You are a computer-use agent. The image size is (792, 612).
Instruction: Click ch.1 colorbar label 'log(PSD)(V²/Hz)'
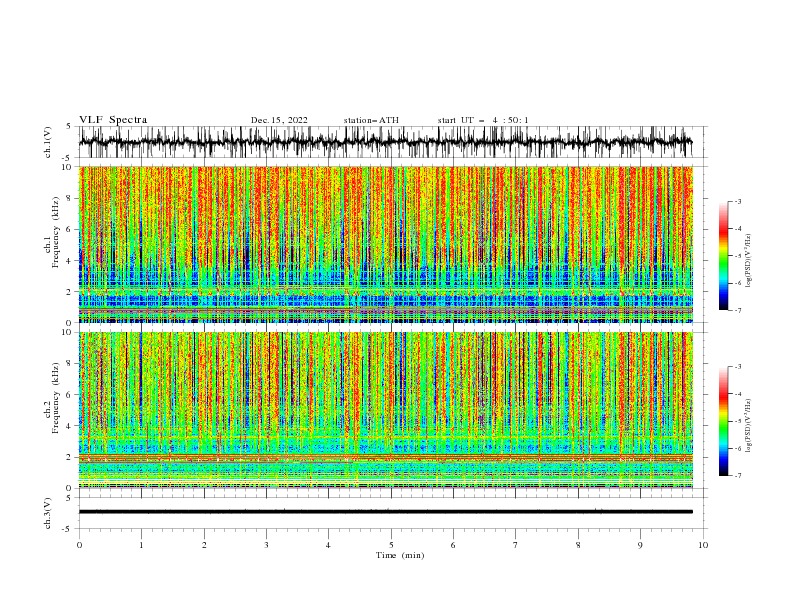pyautogui.click(x=749, y=261)
